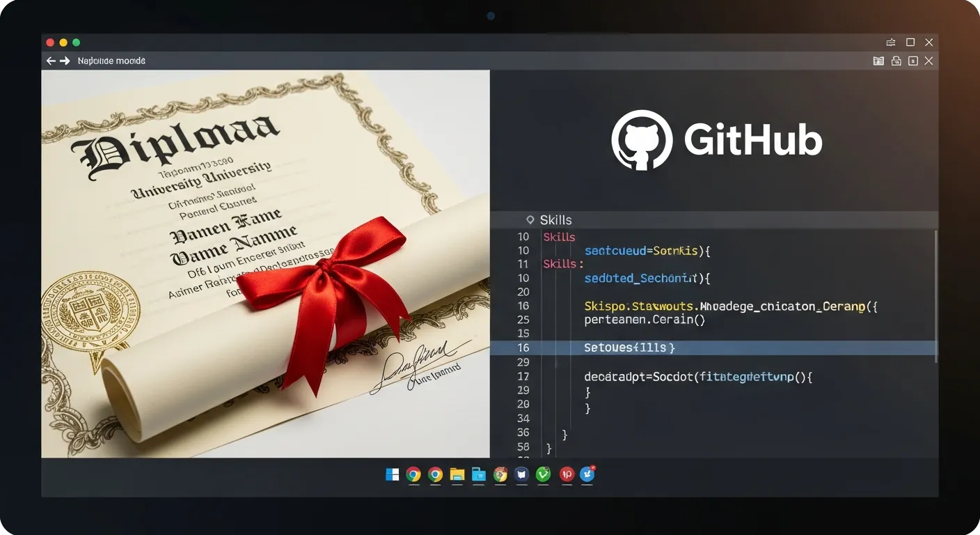980x535 pixels.
Task: Open the decorated Chrome taskbar icon
Action: (x=500, y=474)
